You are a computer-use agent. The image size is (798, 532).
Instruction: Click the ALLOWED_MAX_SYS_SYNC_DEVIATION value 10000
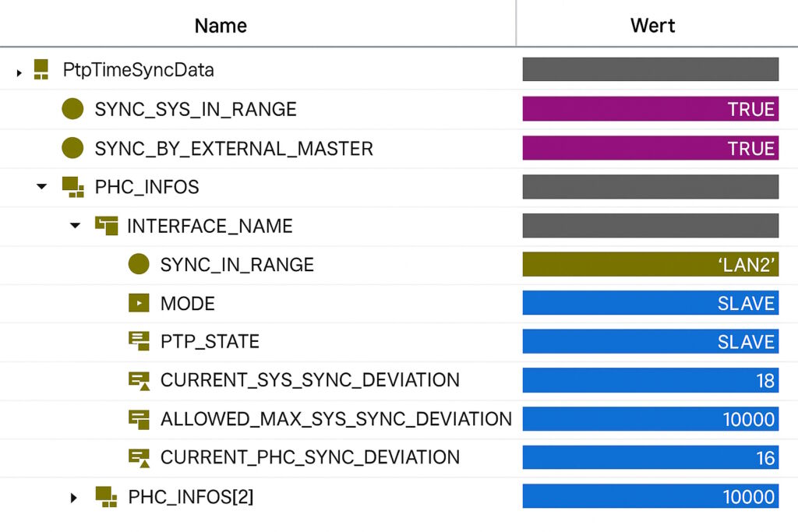click(x=650, y=419)
